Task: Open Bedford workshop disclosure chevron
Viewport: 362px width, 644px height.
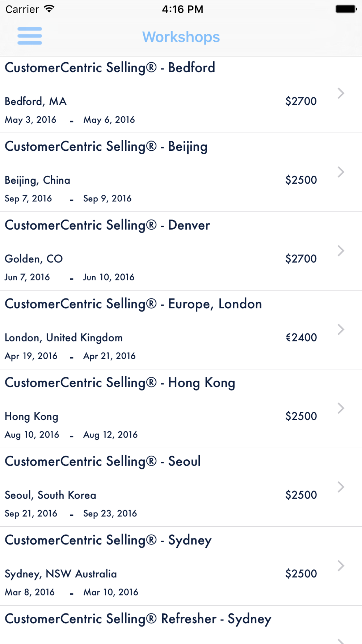Action: pos(341,93)
